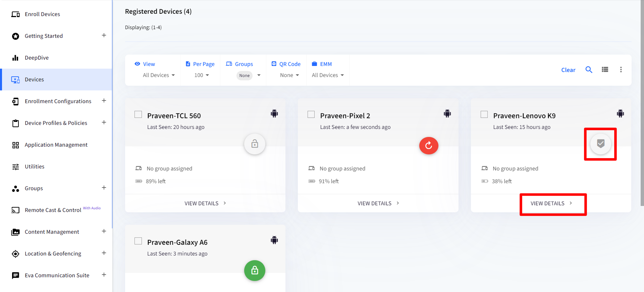Image resolution: width=644 pixels, height=292 pixels.
Task: Expand Eva Communication Suite plus icon
Action: tap(104, 275)
